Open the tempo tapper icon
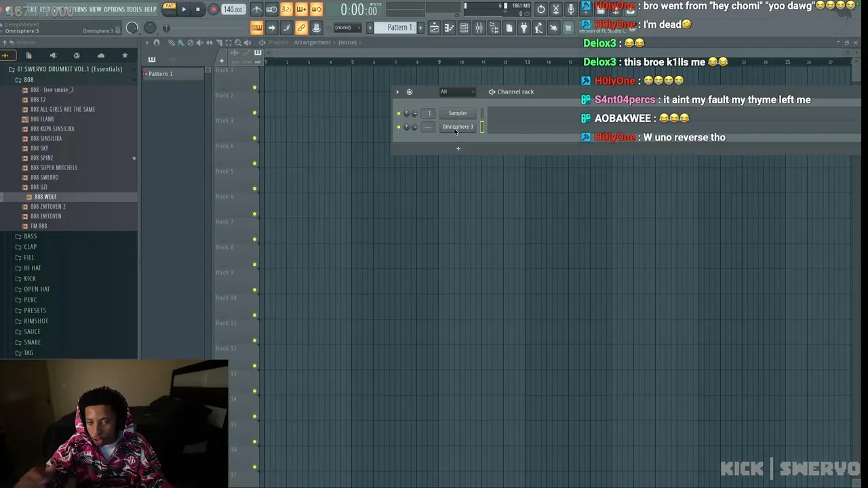The image size is (868, 488). (538, 28)
